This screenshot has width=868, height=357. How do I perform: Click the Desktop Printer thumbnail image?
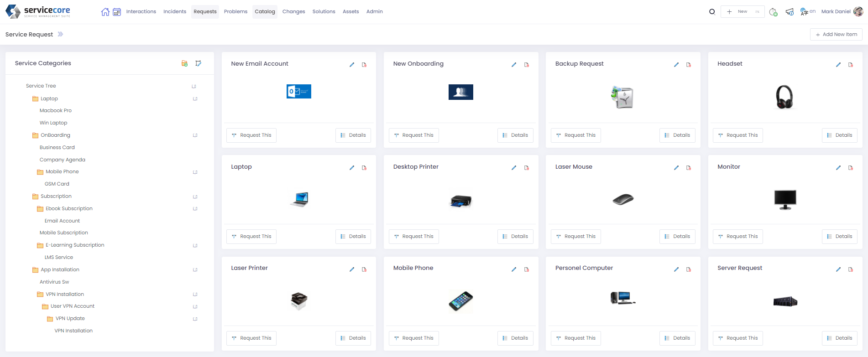(460, 201)
